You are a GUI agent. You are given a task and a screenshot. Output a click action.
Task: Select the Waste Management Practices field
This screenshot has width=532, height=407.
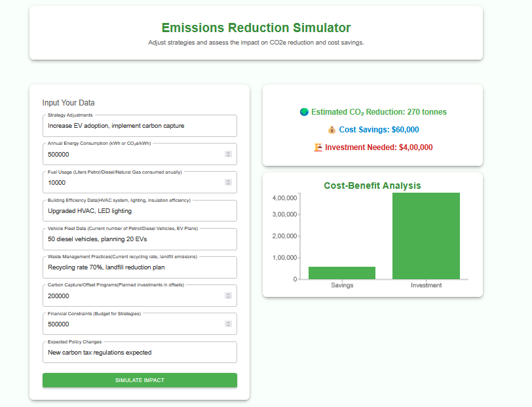point(140,267)
